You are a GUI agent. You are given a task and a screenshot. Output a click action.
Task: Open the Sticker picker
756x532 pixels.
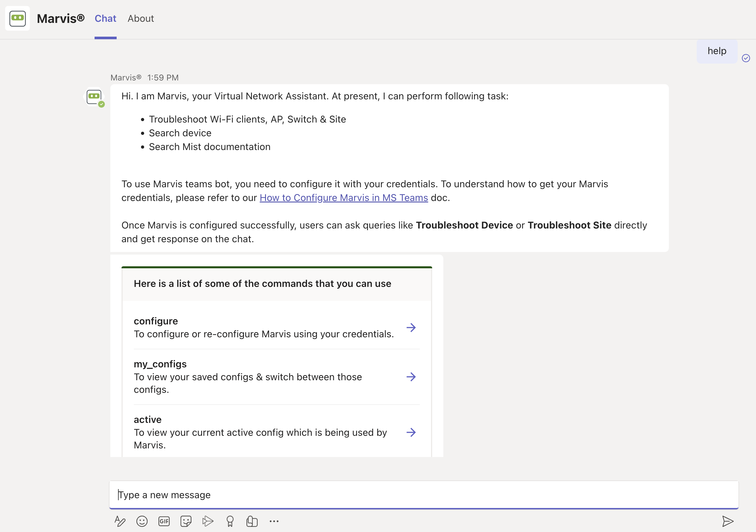[x=186, y=521]
